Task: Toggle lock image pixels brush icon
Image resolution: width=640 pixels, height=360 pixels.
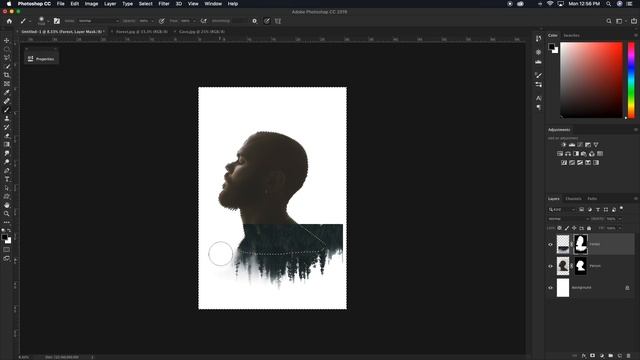Action: point(567,228)
